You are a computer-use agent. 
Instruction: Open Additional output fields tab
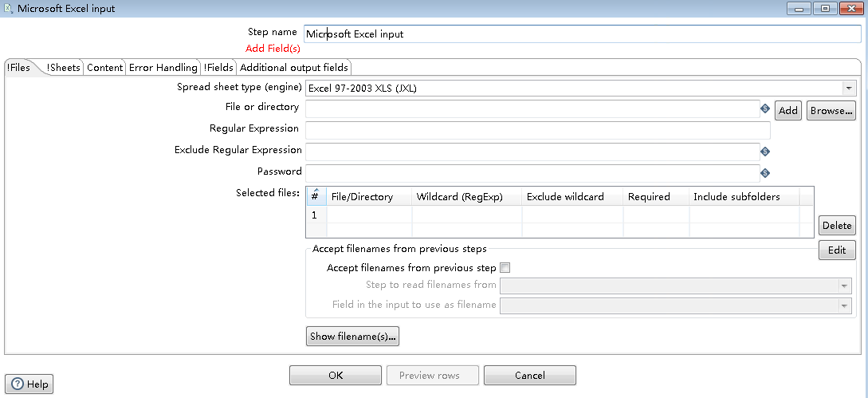point(294,68)
